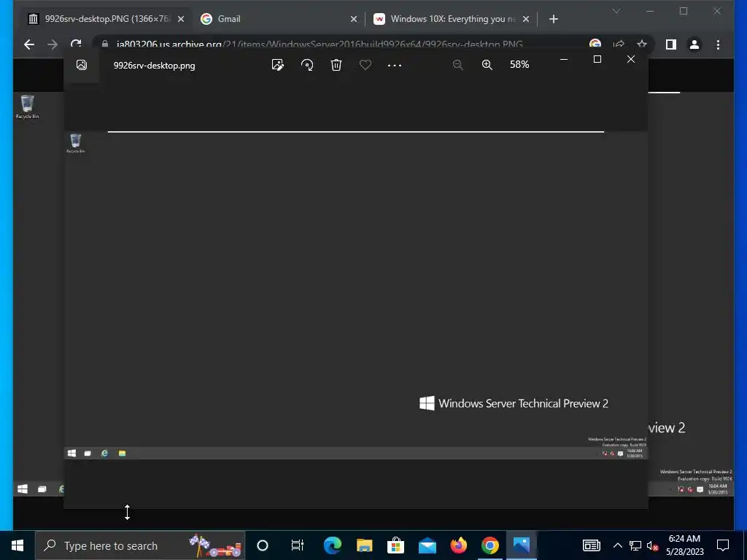Click the muted volume tray icon

[x=652, y=545]
